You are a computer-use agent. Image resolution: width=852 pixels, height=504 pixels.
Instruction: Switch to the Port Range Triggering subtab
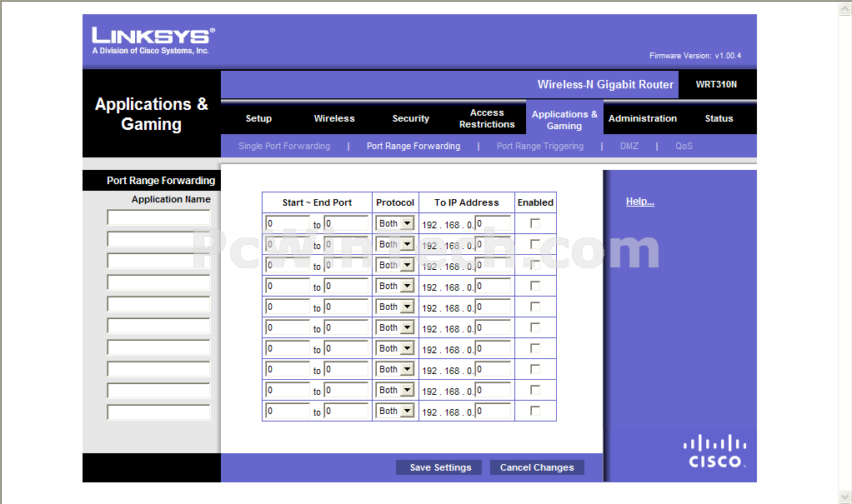(x=540, y=146)
